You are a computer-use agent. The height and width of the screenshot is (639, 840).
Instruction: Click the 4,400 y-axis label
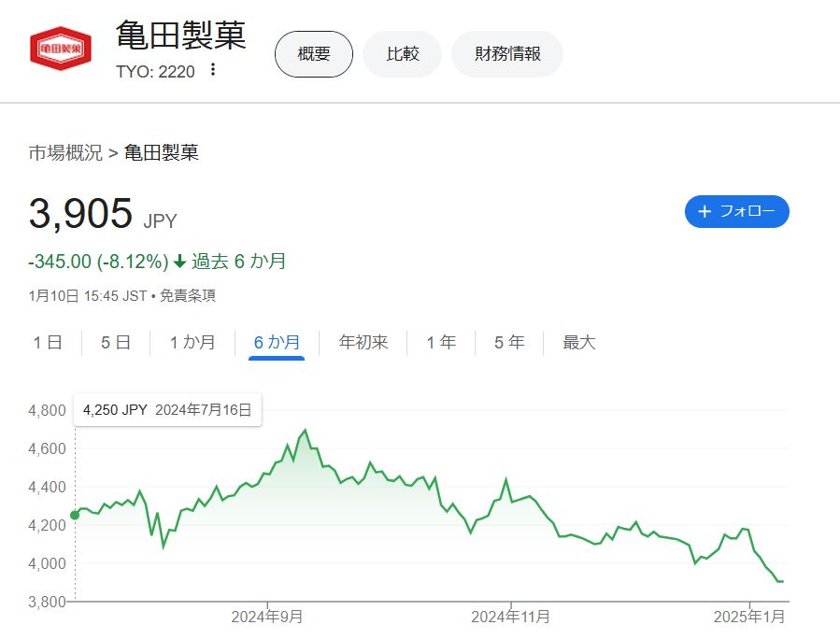click(47, 488)
